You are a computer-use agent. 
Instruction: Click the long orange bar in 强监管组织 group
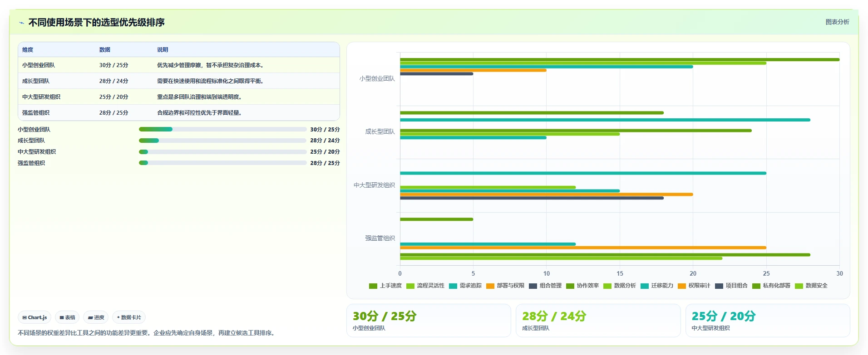[583, 248]
